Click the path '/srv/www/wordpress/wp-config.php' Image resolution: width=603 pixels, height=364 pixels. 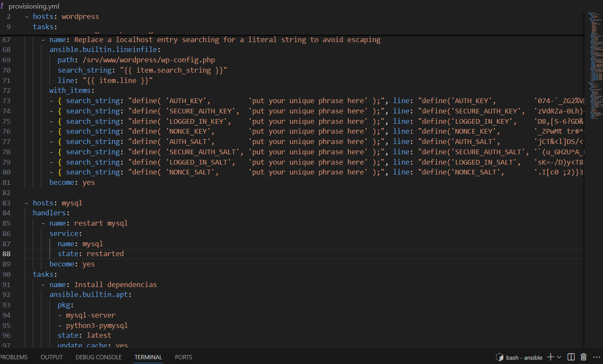pos(149,60)
